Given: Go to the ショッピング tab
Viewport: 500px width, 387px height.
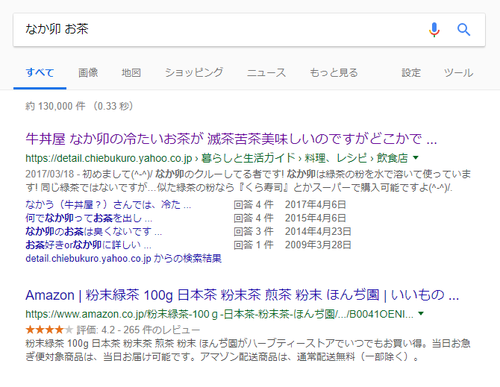Looking at the screenshot, I should 194,72.
